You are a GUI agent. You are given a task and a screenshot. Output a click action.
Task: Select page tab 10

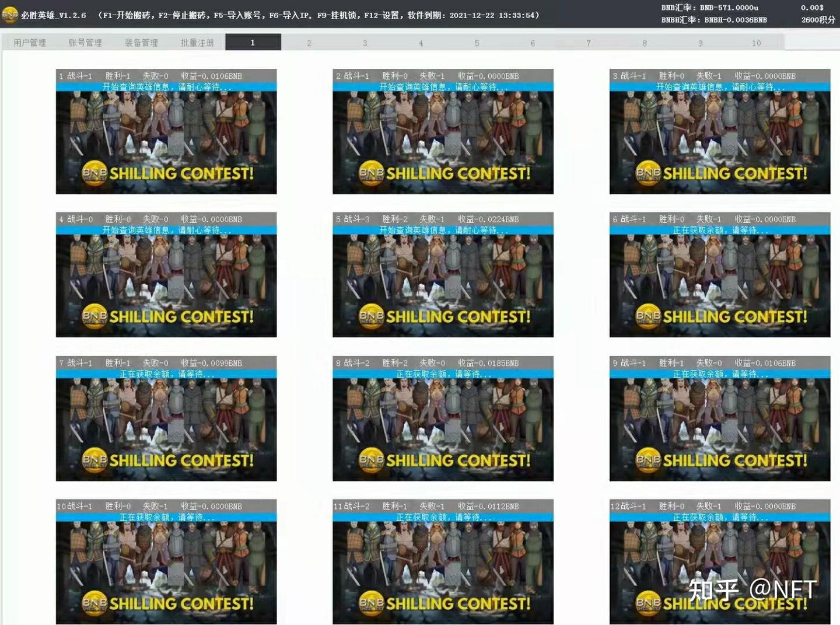(x=756, y=43)
